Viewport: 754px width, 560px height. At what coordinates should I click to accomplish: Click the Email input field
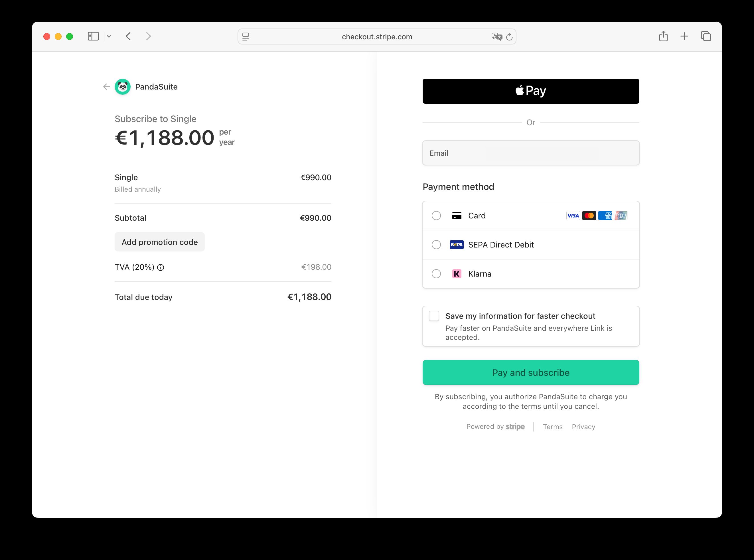[x=531, y=153]
